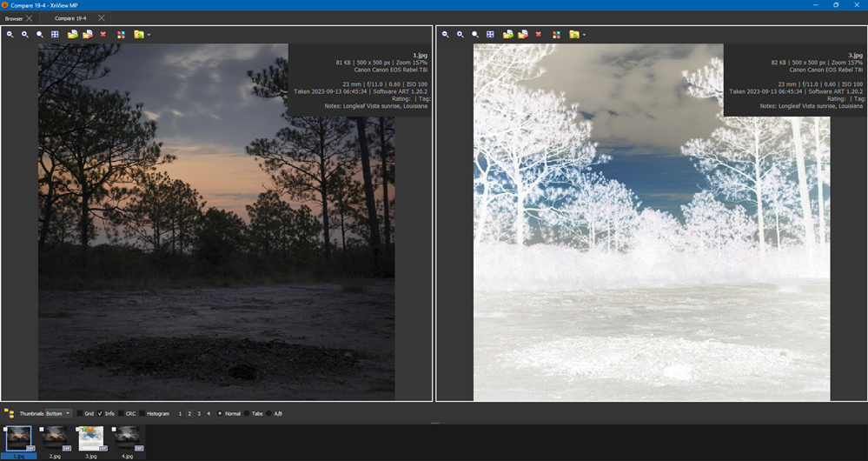Click fit-to-window icon in left pane toolbar
This screenshot has width=868, height=461.
[55, 35]
